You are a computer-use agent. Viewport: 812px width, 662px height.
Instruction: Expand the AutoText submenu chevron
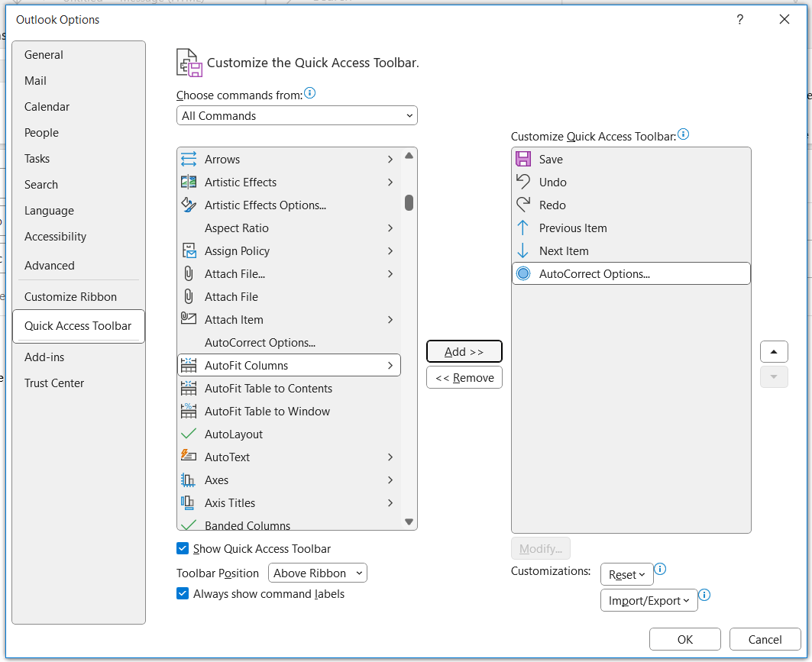[390, 457]
